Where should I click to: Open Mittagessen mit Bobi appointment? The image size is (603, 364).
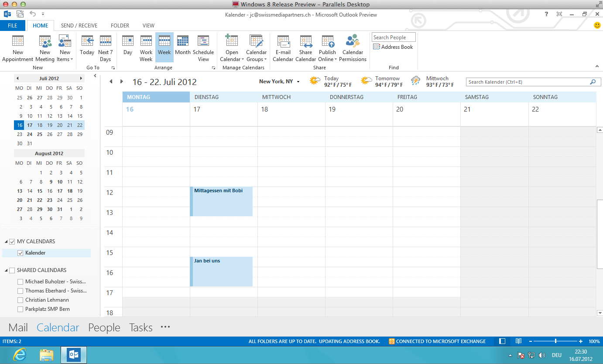click(x=221, y=201)
